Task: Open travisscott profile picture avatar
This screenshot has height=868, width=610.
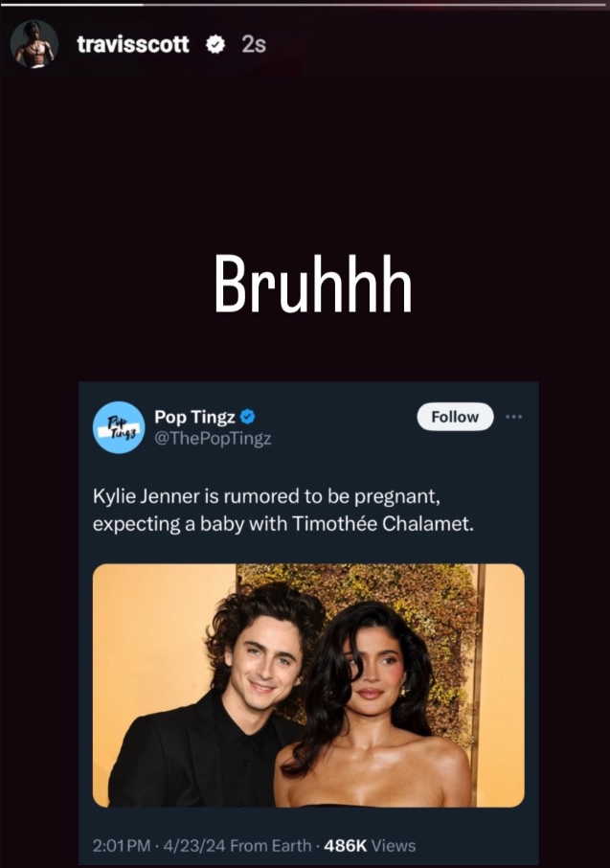Action: pos(34,44)
